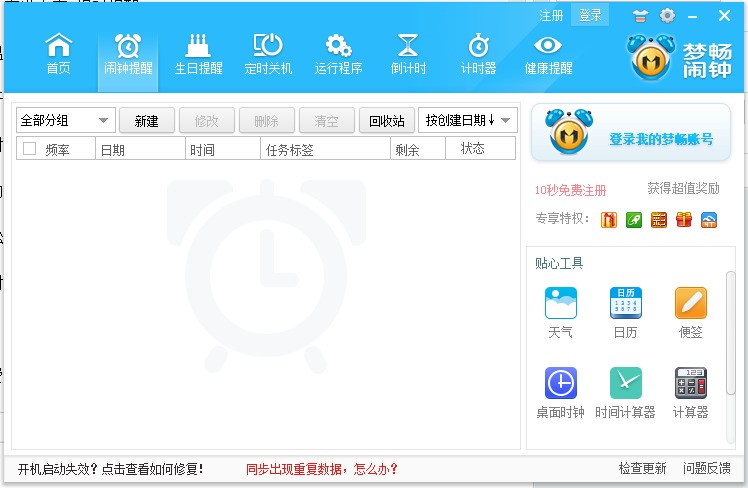Open the 日历 calendar tool

coord(625,312)
